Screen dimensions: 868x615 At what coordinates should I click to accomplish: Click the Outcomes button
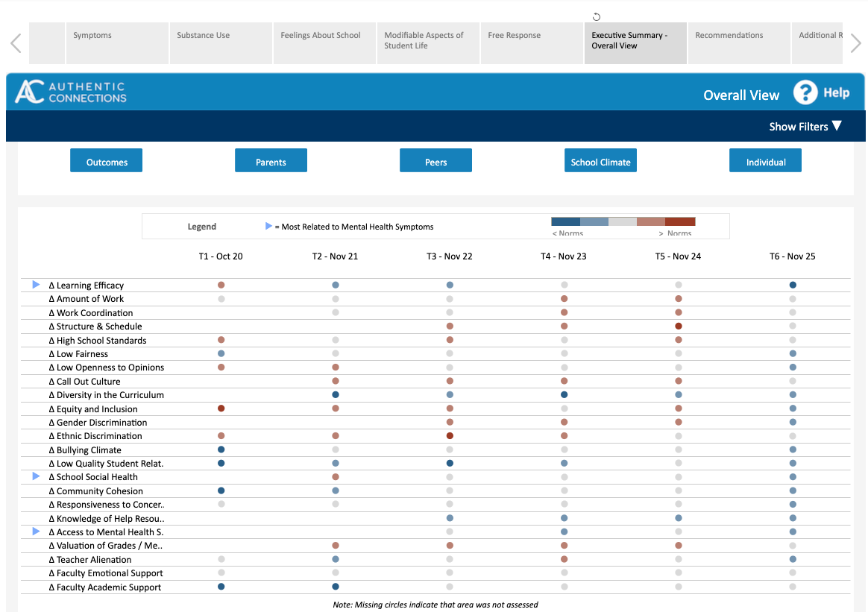coord(107,161)
